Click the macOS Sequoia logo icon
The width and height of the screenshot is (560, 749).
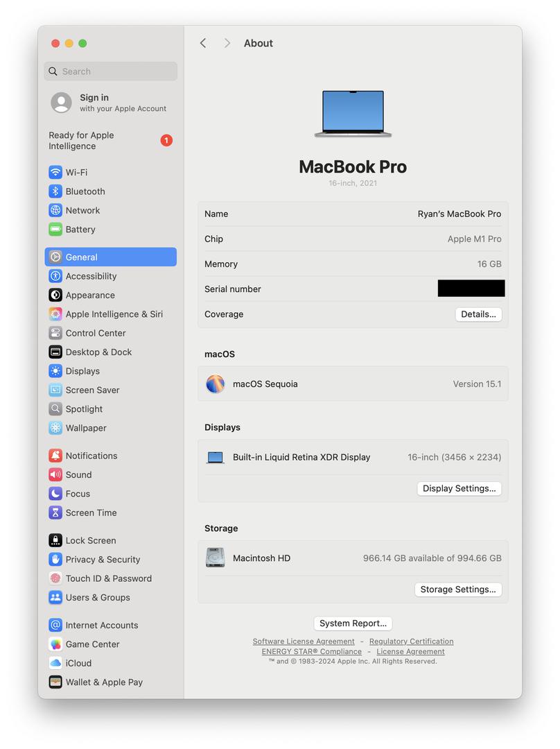216,384
